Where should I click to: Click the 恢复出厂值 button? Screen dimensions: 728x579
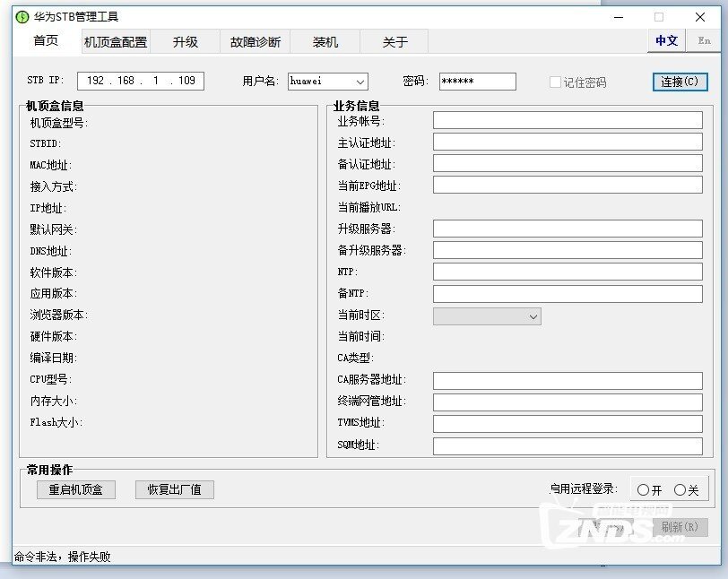(175, 489)
